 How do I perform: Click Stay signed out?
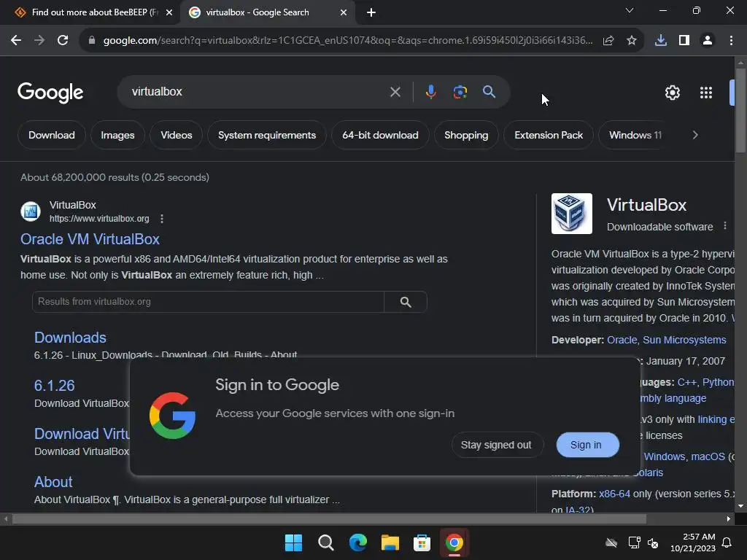click(496, 445)
